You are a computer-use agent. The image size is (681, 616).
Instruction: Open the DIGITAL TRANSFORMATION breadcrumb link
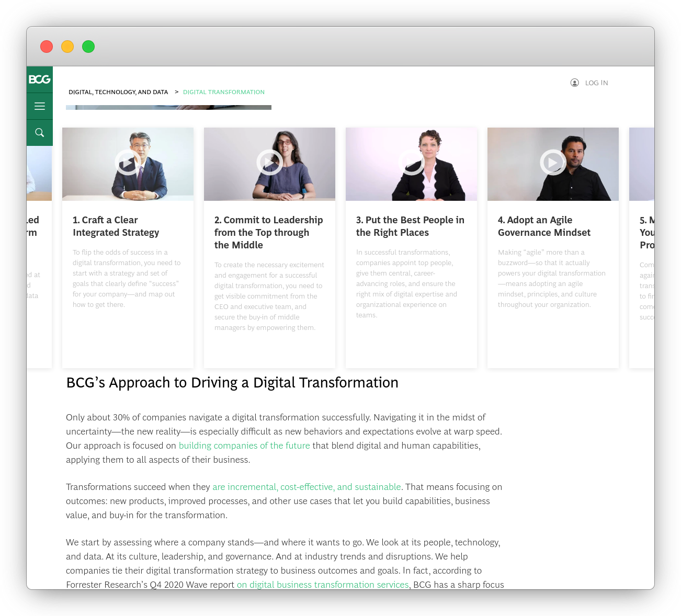point(224,92)
